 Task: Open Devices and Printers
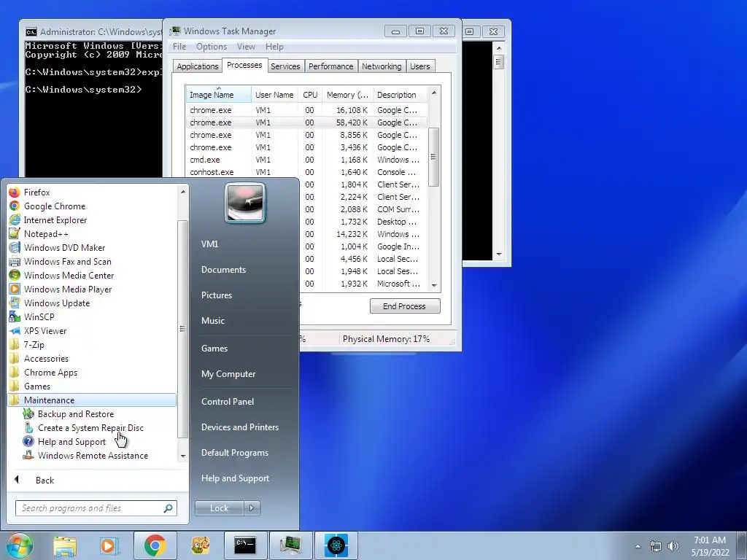239,427
